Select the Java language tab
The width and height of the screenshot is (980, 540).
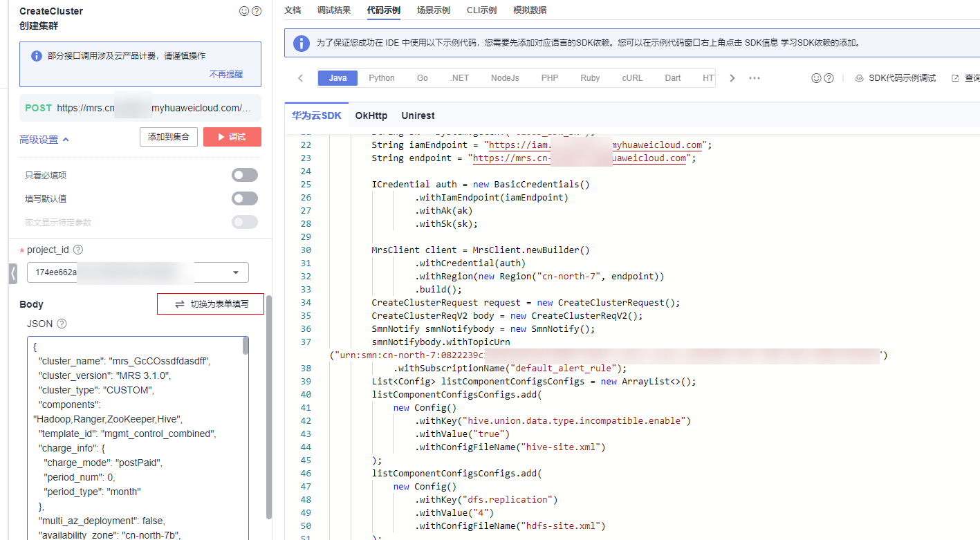pyautogui.click(x=338, y=78)
